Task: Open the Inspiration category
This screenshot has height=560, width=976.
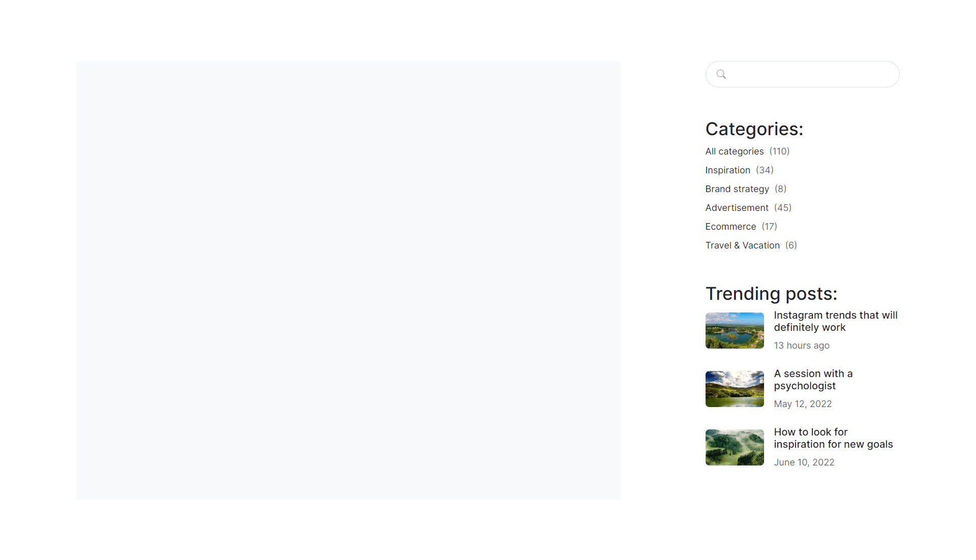Action: [x=727, y=170]
